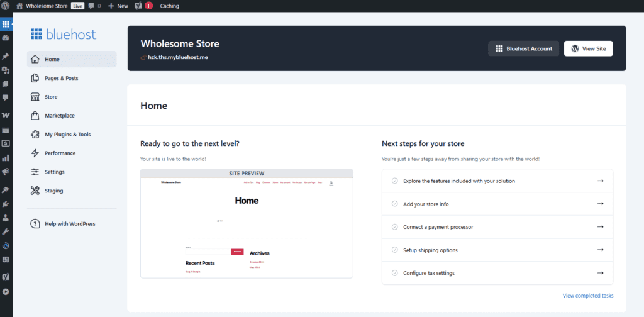This screenshot has height=317, width=644.
Task: Open the Tools wrench icon in sidebar
Action: [x=6, y=232]
